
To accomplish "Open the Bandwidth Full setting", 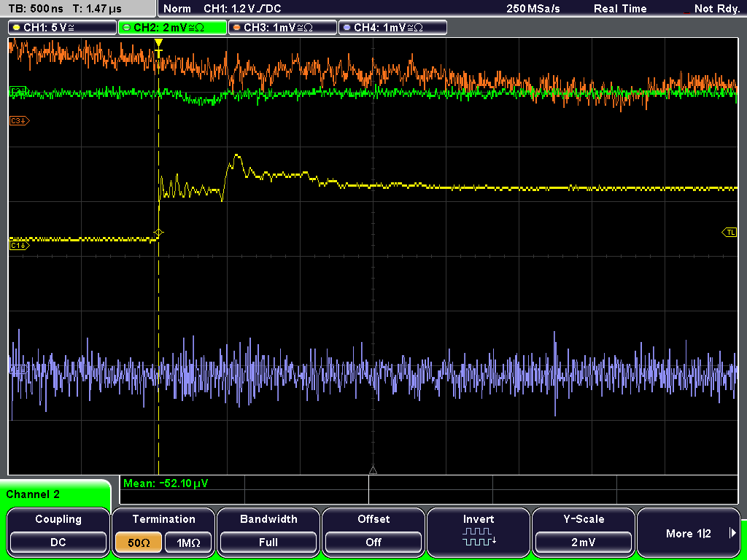I will click(268, 542).
